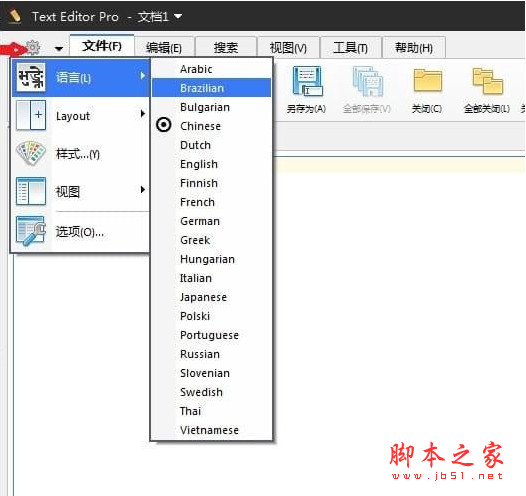Select English language
Viewport: 526px width, 496px height.
point(211,164)
